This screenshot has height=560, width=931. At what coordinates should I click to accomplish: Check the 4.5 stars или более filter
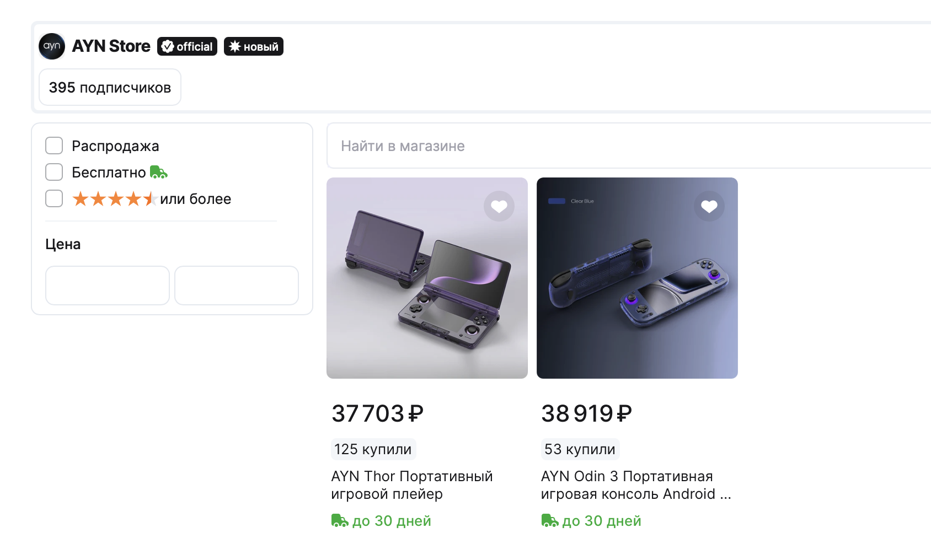[x=54, y=198]
